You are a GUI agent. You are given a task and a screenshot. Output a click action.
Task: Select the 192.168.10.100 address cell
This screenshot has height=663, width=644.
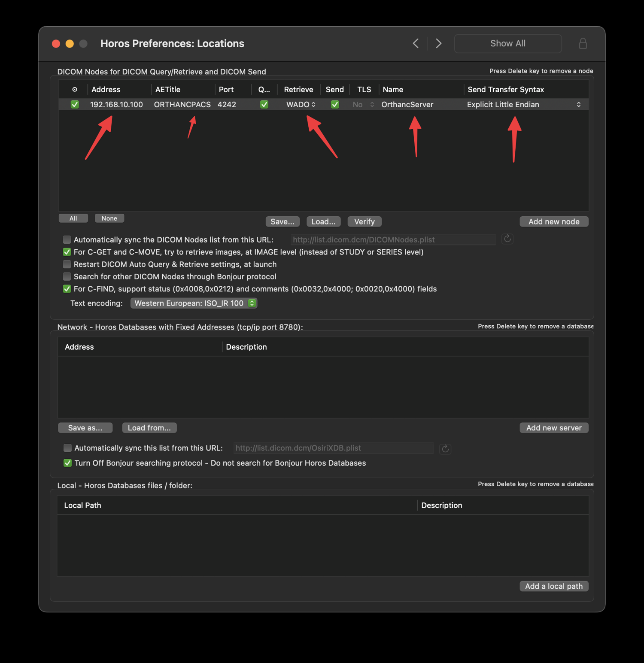[x=116, y=104]
